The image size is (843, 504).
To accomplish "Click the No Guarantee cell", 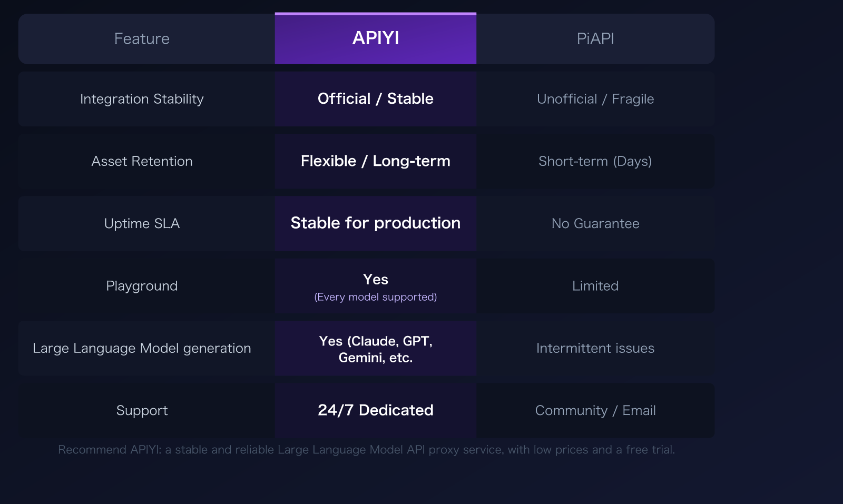I will (x=595, y=223).
